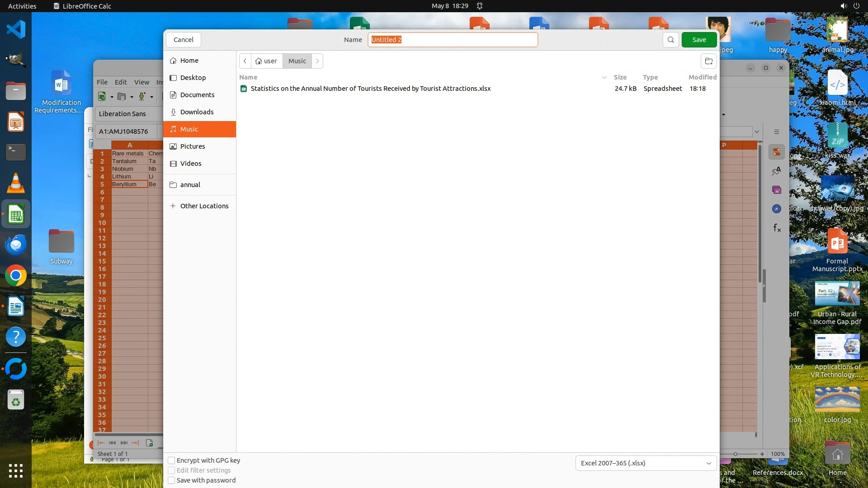
Task: Open Visual Studio Code from dock
Action: [x=16, y=30]
